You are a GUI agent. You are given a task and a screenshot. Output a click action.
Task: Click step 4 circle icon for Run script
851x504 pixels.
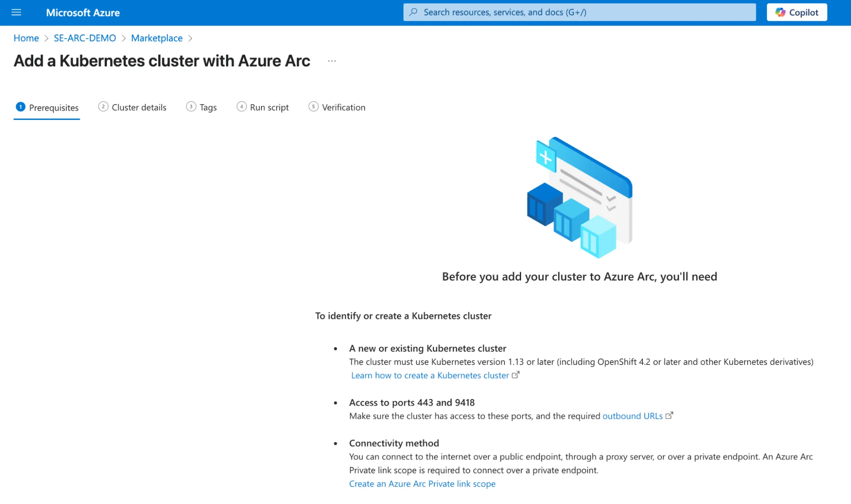pyautogui.click(x=241, y=107)
